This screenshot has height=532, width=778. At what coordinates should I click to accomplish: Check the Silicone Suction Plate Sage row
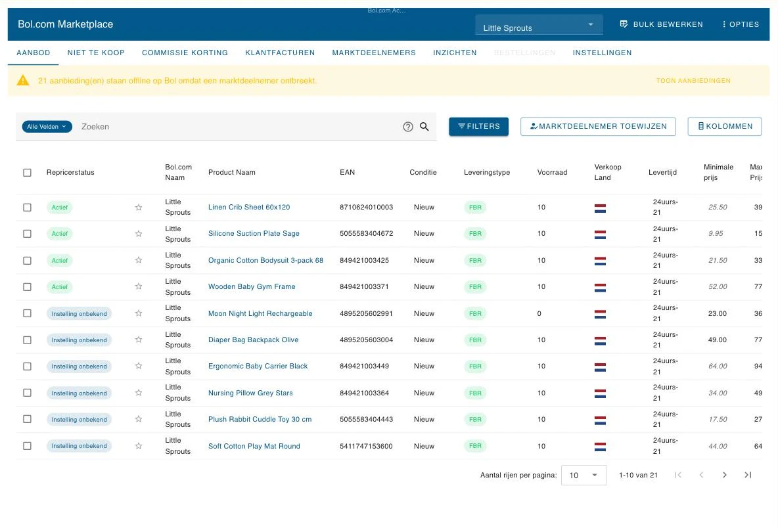[28, 234]
